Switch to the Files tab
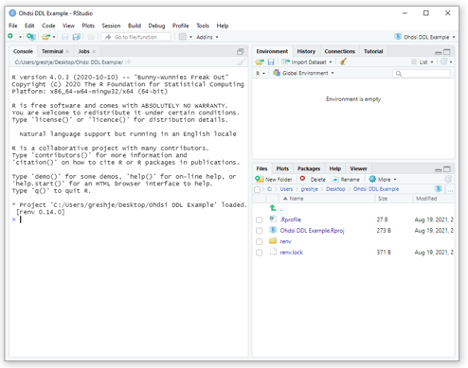The width and height of the screenshot is (468, 368). (262, 169)
